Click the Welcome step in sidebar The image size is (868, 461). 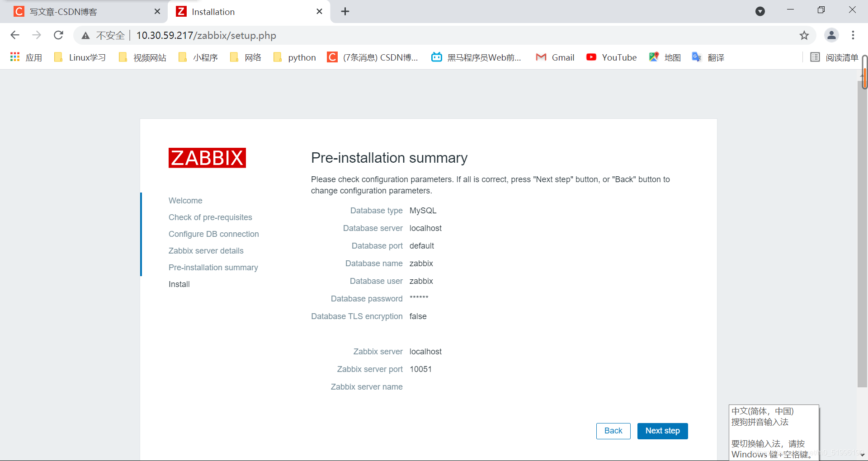(185, 201)
